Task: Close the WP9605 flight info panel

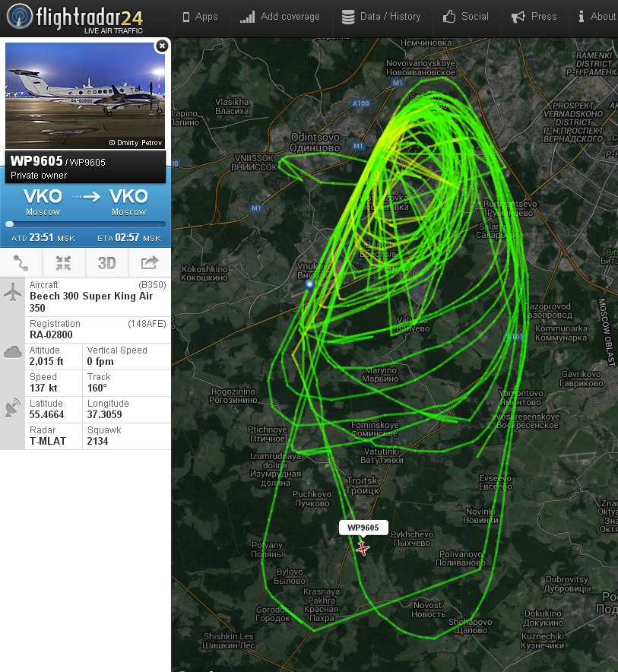Action: point(162,46)
